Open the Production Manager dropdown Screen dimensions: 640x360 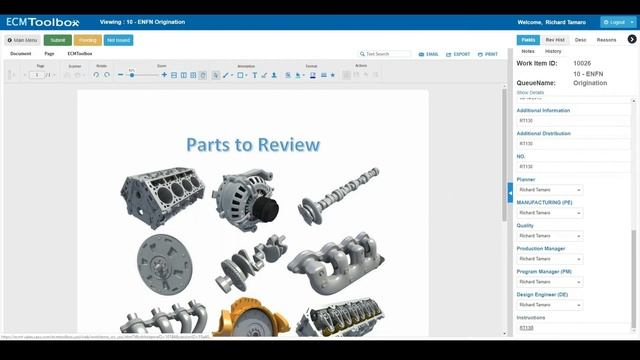(549, 259)
